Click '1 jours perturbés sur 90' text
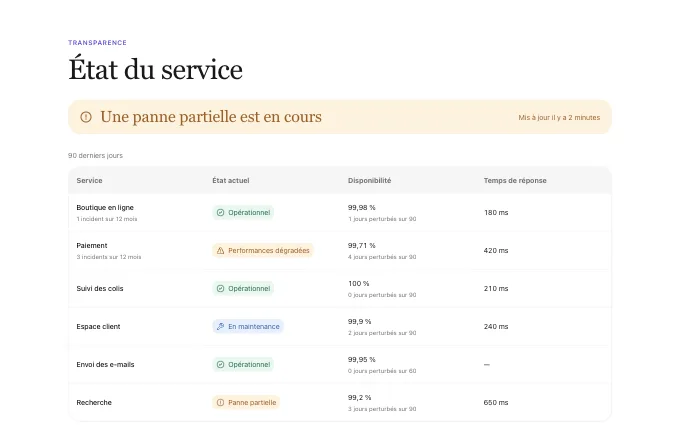Image resolution: width=680 pixels, height=425 pixels. tap(382, 219)
